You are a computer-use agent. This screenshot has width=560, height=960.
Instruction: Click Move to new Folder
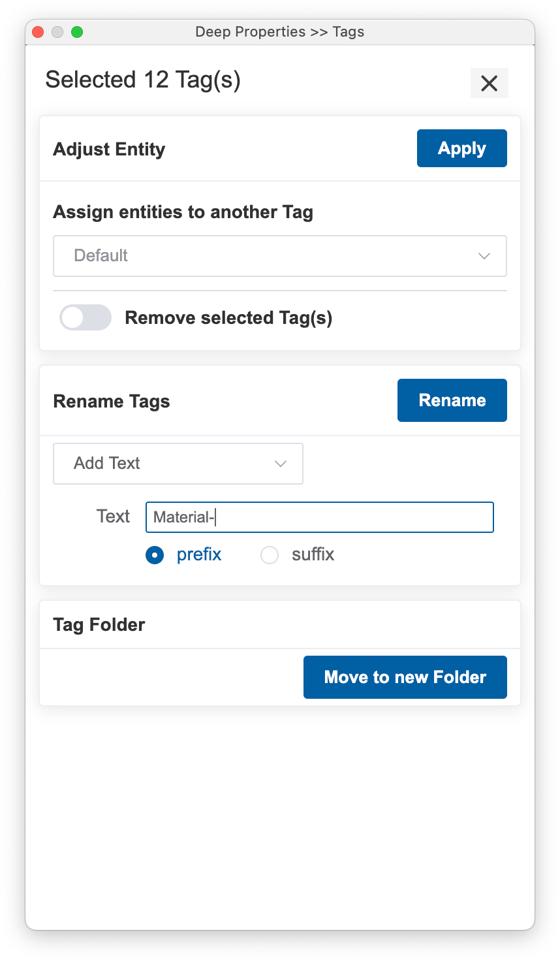[405, 677]
